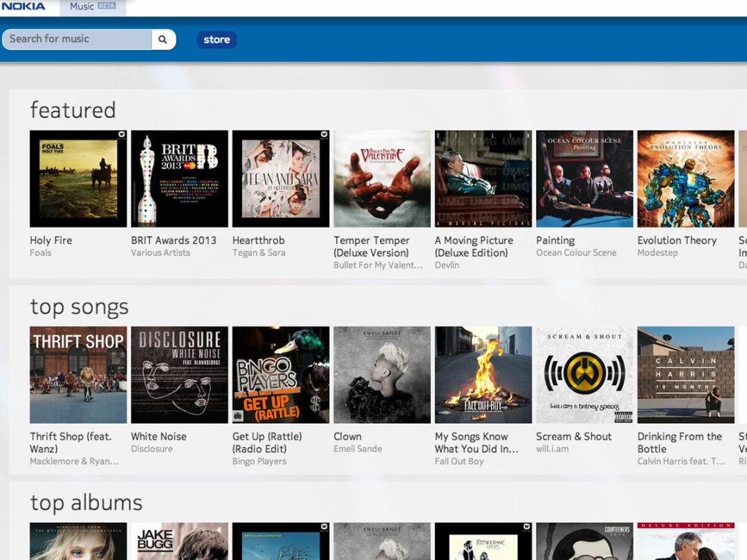
Task: Open the Heartthrob album cover by Tegan & Sara
Action: 281,178
